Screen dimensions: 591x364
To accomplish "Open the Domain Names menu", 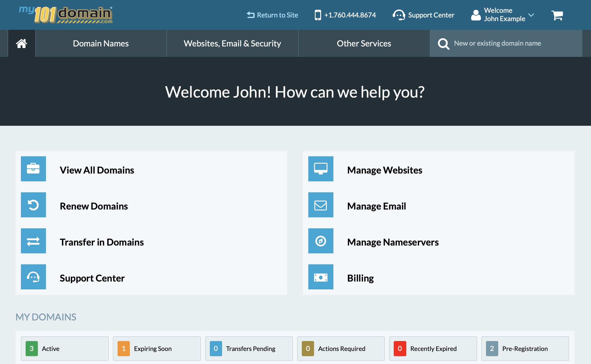I will pos(101,43).
